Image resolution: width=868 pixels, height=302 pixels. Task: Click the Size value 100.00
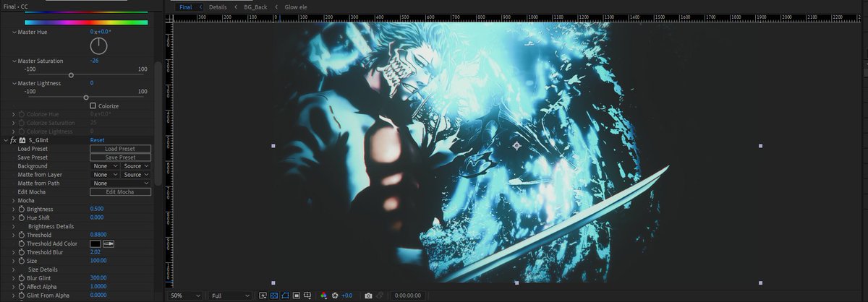98,261
